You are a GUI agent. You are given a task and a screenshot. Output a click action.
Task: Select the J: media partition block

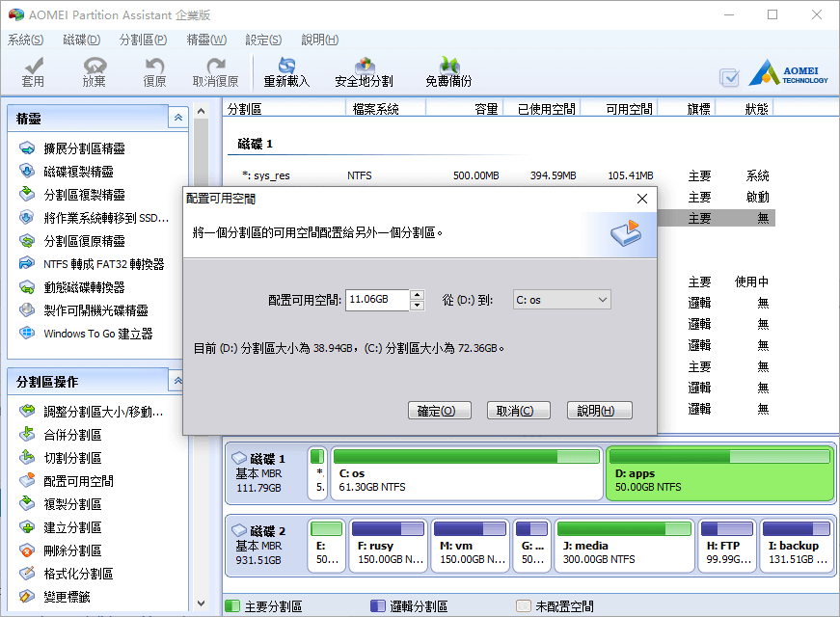[x=624, y=546]
